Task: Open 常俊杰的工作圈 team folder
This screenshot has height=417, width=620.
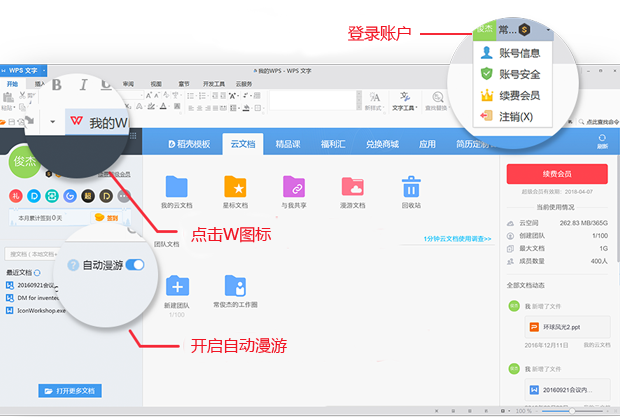Action: pyautogui.click(x=235, y=286)
